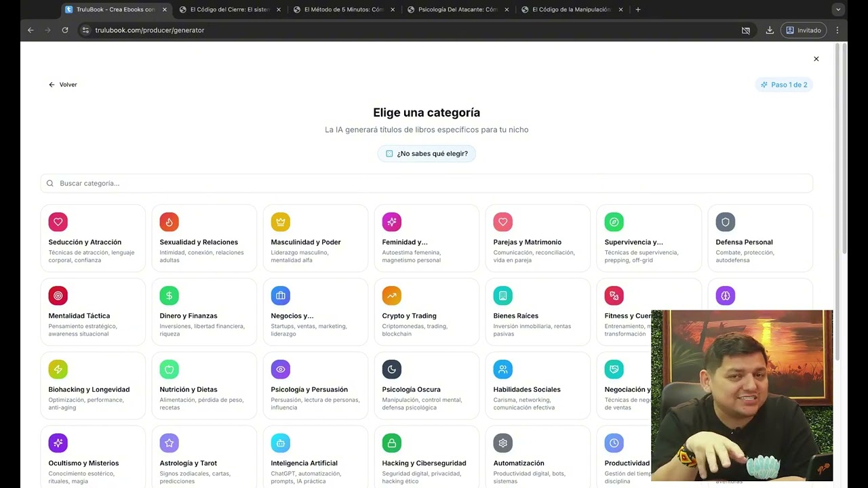Click the Defensa Personal title text
Screen dimensions: 868x488
point(744,242)
